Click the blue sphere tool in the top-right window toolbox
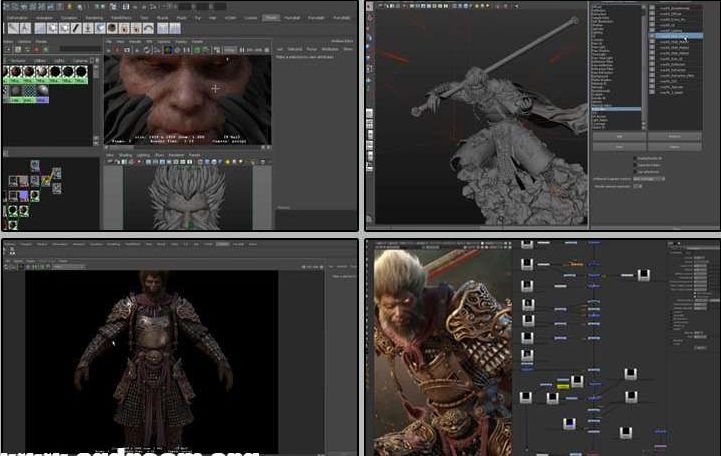This screenshot has height=456, width=721. click(369, 38)
